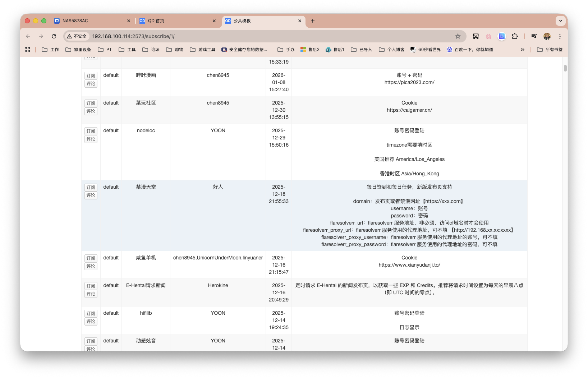This screenshot has width=588, height=378.
Task: Click 评论 button for nodeloc row
Action: (91, 139)
